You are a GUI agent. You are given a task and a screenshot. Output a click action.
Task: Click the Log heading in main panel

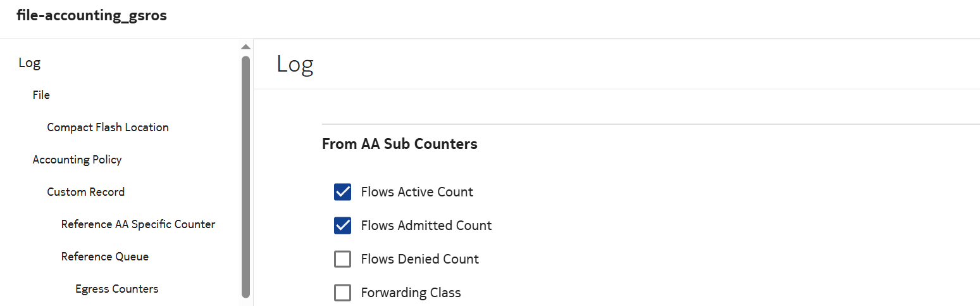click(x=295, y=65)
